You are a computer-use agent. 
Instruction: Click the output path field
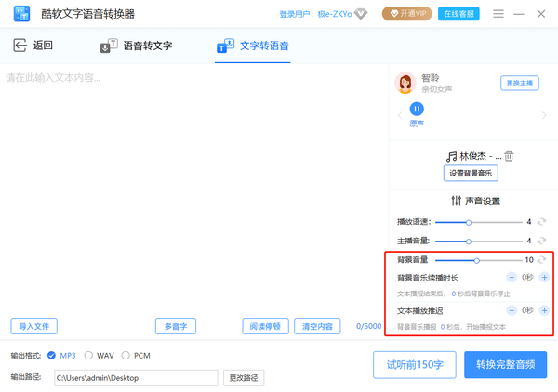click(136, 378)
